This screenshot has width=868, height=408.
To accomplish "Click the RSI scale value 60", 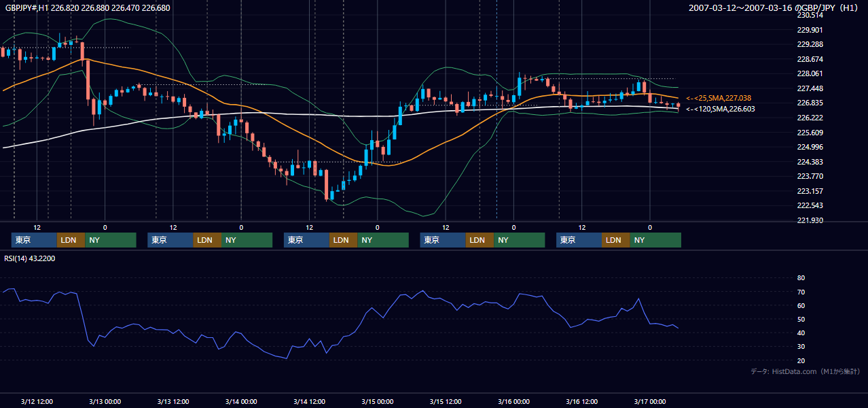I will pos(801,305).
